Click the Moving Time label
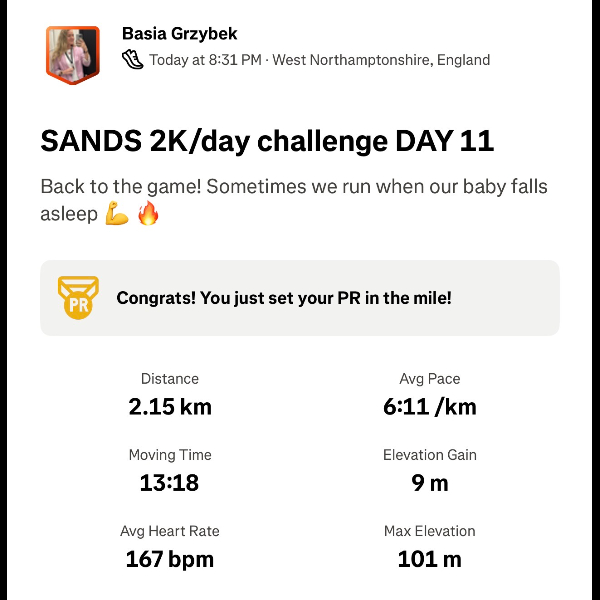This screenshot has height=600, width=600. pyautogui.click(x=170, y=455)
